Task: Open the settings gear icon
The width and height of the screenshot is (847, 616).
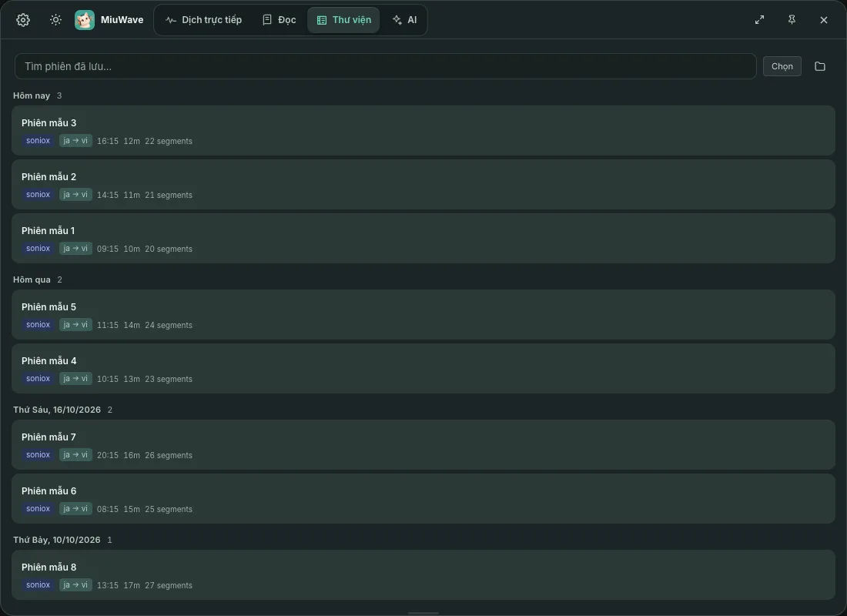Action: point(22,20)
